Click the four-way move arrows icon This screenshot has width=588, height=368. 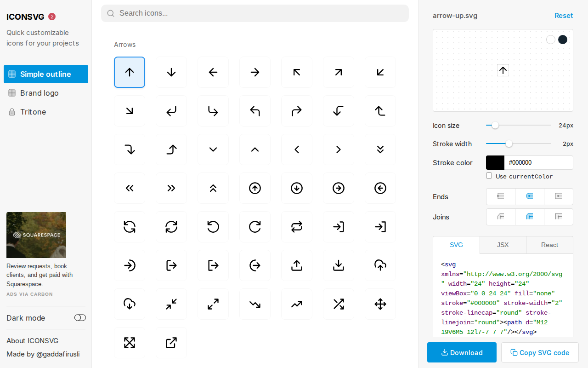point(380,304)
